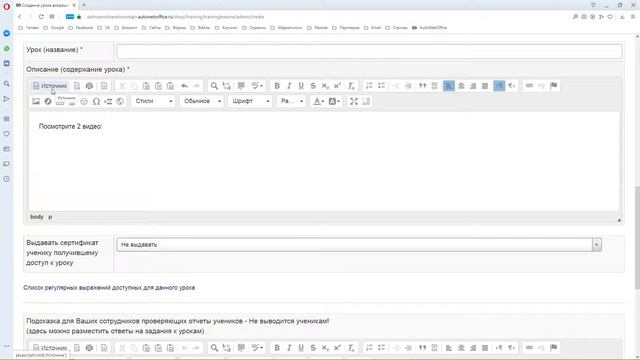Toggle Источник source mode in hint editor
Image resolution: width=640 pixels, height=360 pixels.
[x=50, y=348]
